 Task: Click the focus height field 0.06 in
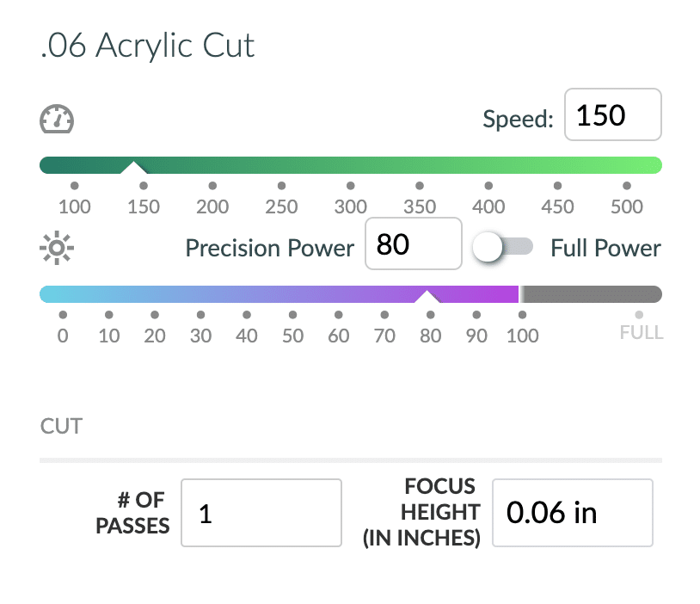(x=573, y=513)
